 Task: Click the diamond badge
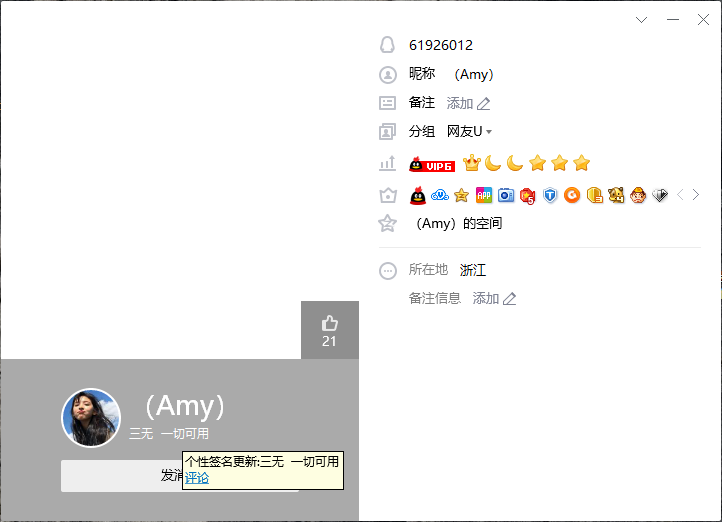tap(660, 196)
